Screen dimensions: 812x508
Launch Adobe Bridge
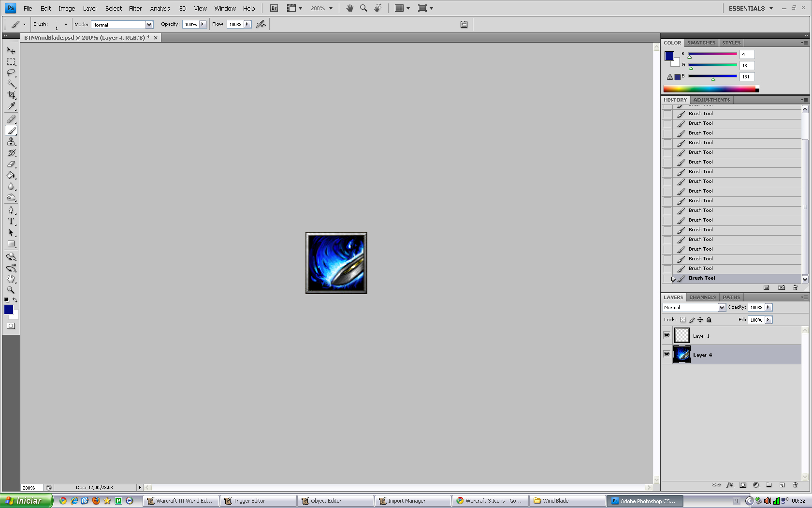coord(274,8)
